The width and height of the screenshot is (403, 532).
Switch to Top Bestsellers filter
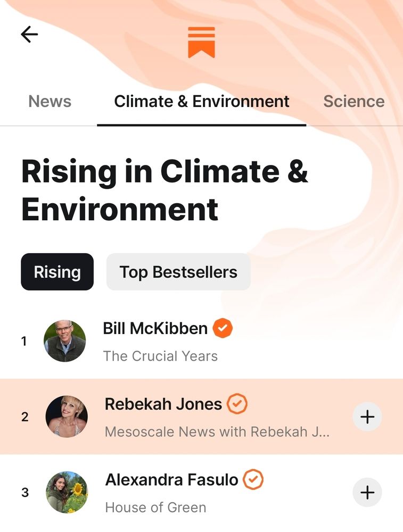178,272
